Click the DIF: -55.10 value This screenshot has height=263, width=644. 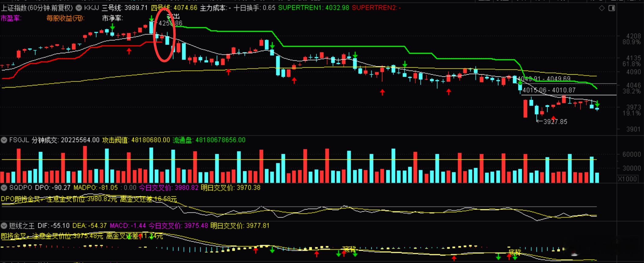pyautogui.click(x=54, y=226)
